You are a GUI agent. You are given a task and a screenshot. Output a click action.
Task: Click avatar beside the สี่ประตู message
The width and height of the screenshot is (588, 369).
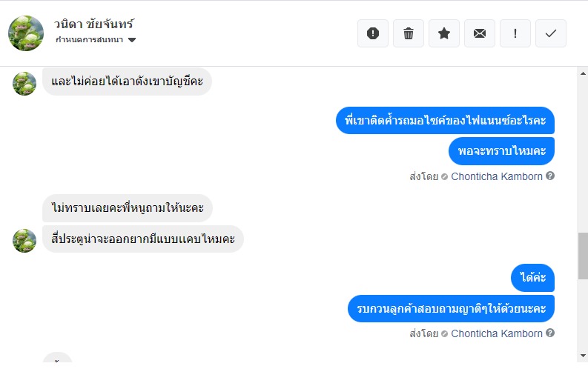pyautogui.click(x=24, y=241)
